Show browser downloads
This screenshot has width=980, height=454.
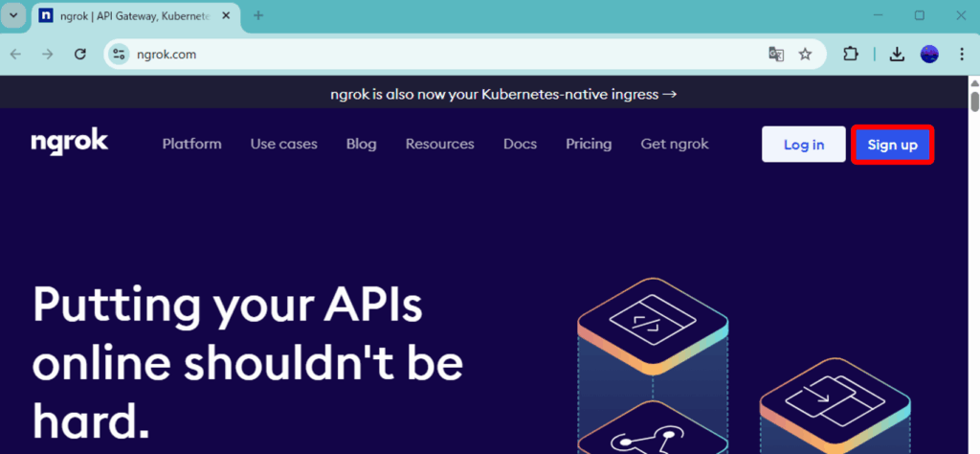coord(898,55)
